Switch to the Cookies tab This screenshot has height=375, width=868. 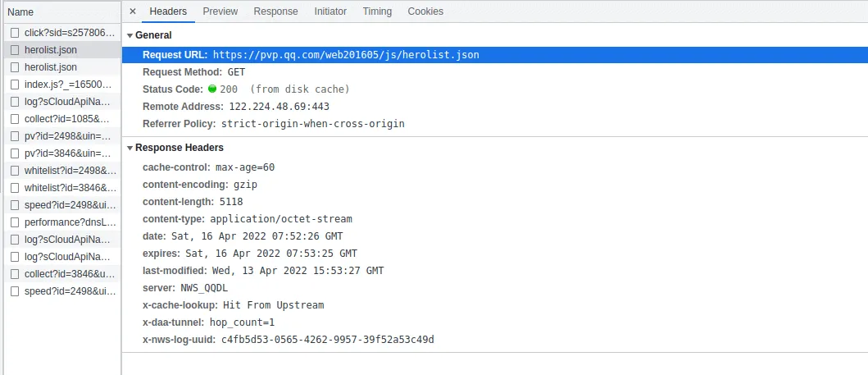pyautogui.click(x=425, y=11)
